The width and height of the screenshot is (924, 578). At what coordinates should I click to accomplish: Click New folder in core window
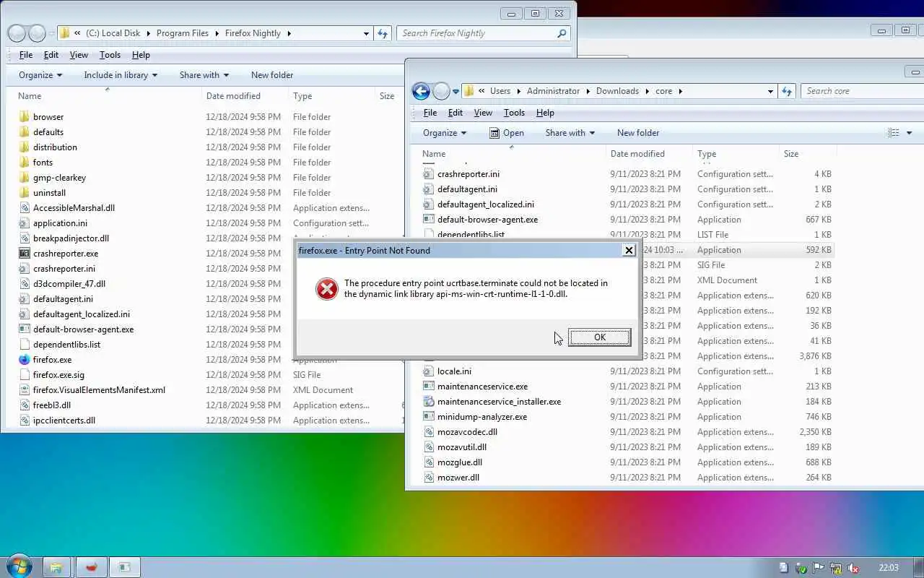pyautogui.click(x=638, y=133)
